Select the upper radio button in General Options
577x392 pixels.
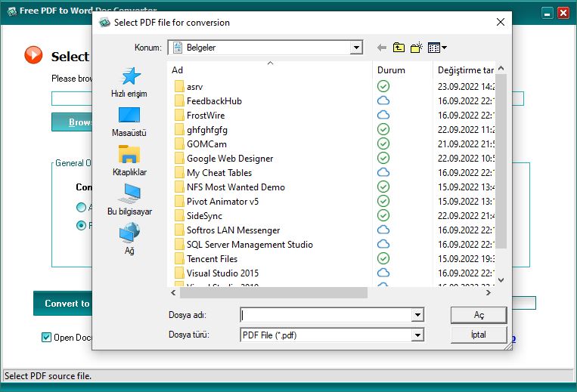(x=81, y=207)
